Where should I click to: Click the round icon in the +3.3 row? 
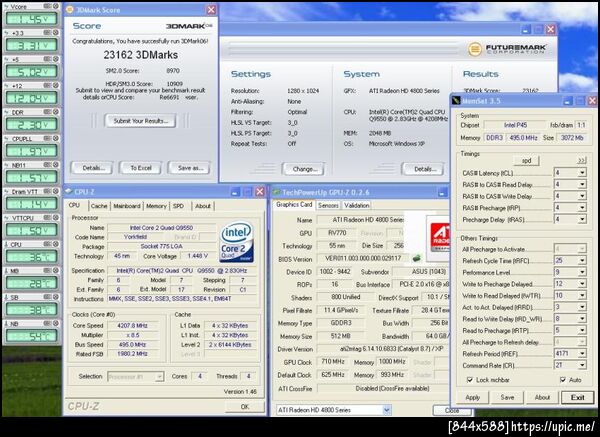click(56, 33)
